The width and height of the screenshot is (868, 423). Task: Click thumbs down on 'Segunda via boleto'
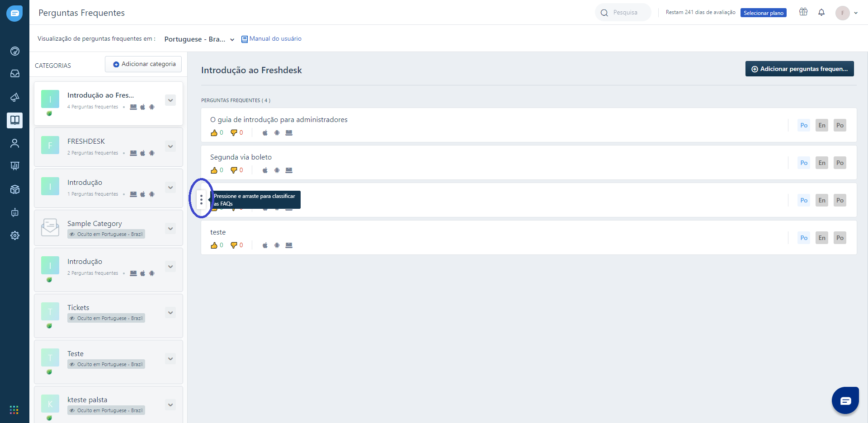[x=234, y=170]
